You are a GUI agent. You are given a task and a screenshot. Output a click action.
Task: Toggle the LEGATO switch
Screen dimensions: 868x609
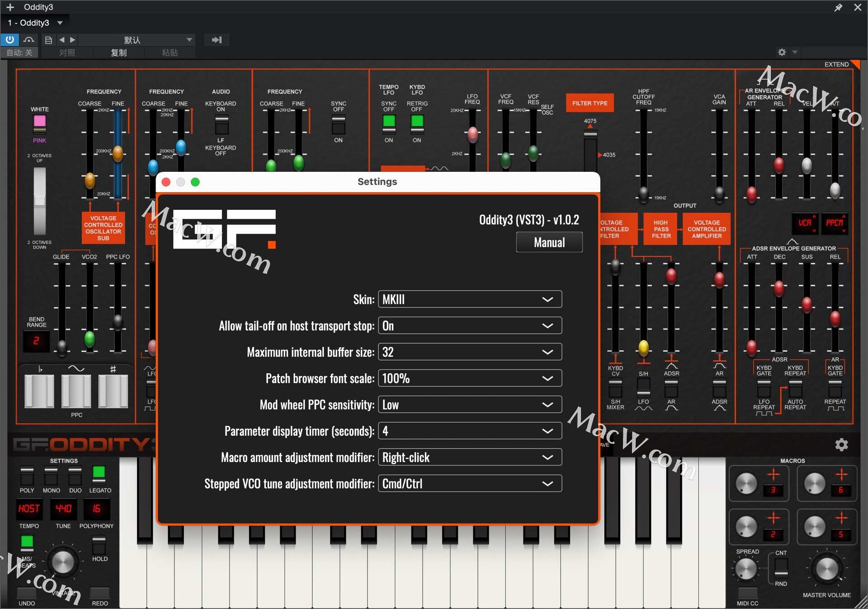click(99, 475)
